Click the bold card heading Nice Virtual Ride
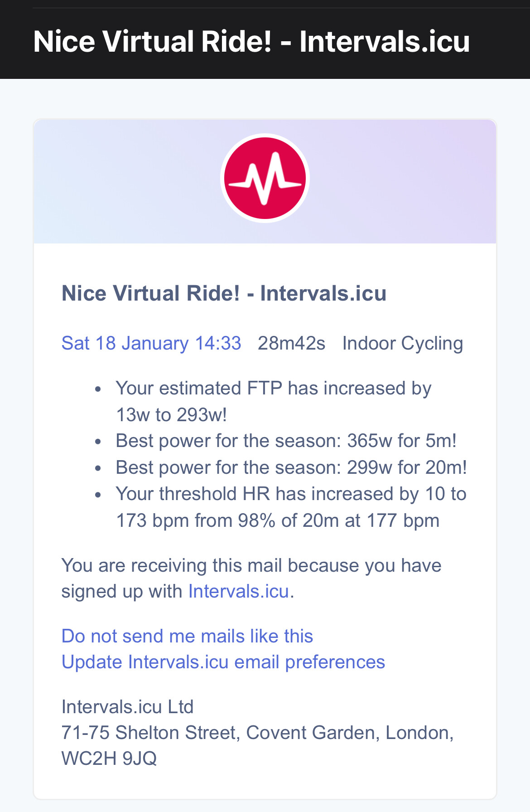 point(224,293)
